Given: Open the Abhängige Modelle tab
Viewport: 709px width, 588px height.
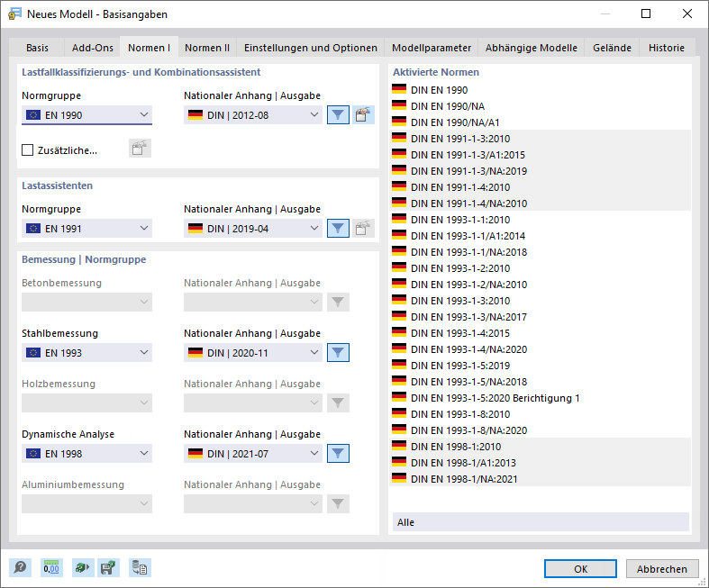Looking at the screenshot, I should coord(532,48).
